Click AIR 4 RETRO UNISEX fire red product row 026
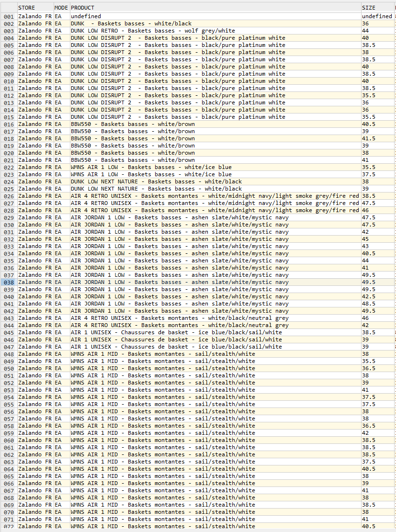Viewport: 396px width, 532px height. point(215,196)
